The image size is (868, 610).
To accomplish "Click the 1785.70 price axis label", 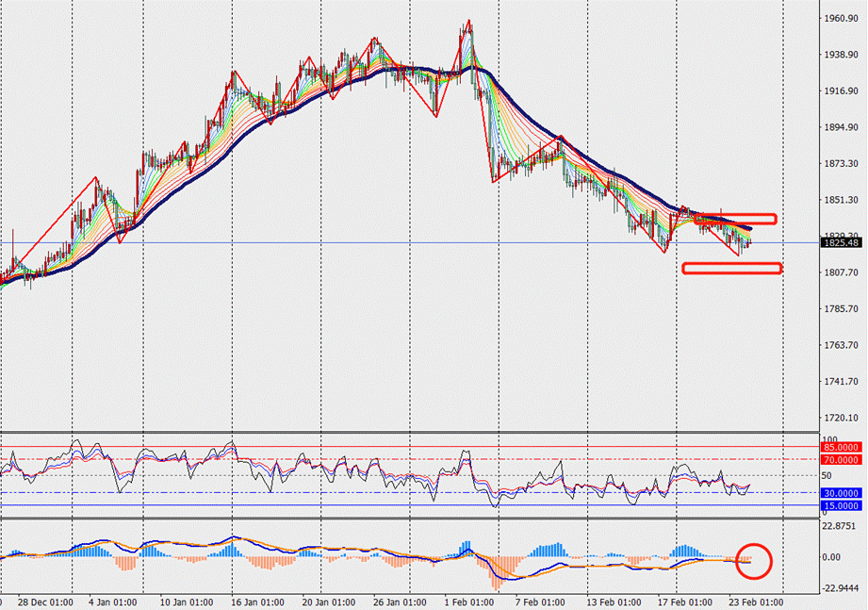I will coord(841,309).
